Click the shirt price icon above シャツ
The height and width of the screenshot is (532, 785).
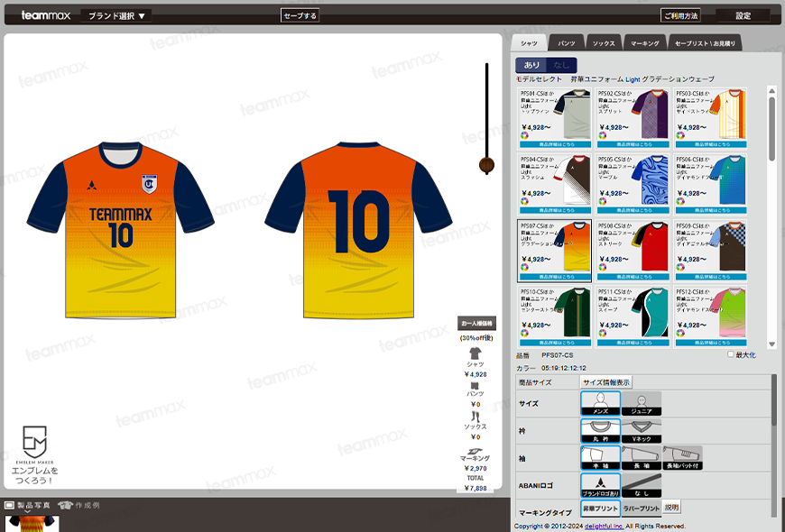(476, 353)
